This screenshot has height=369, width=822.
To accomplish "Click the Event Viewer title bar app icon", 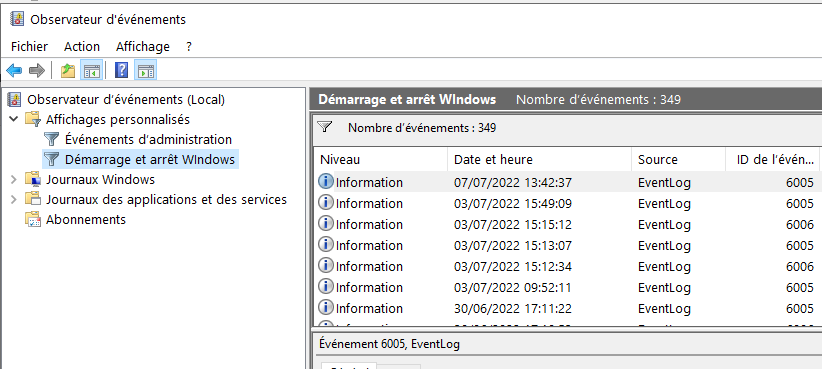I will tap(17, 19).
